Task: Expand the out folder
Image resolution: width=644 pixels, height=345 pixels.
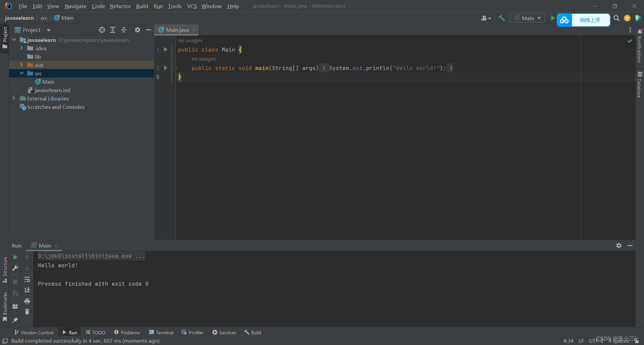Action: click(x=21, y=65)
